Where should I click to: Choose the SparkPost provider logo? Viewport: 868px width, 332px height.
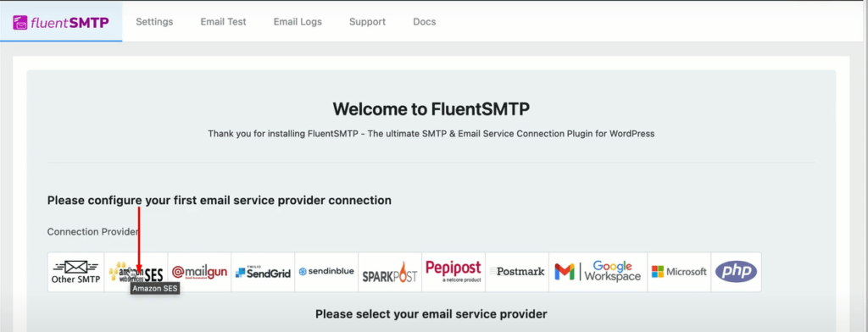390,272
